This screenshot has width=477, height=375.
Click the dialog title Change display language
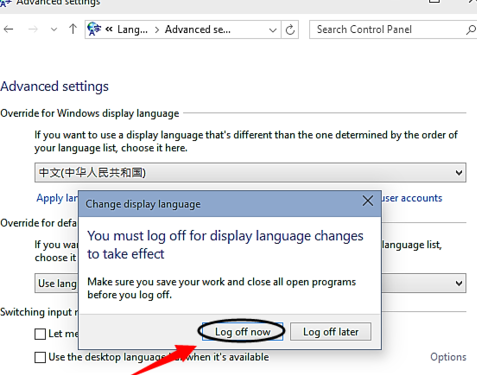[x=143, y=204]
